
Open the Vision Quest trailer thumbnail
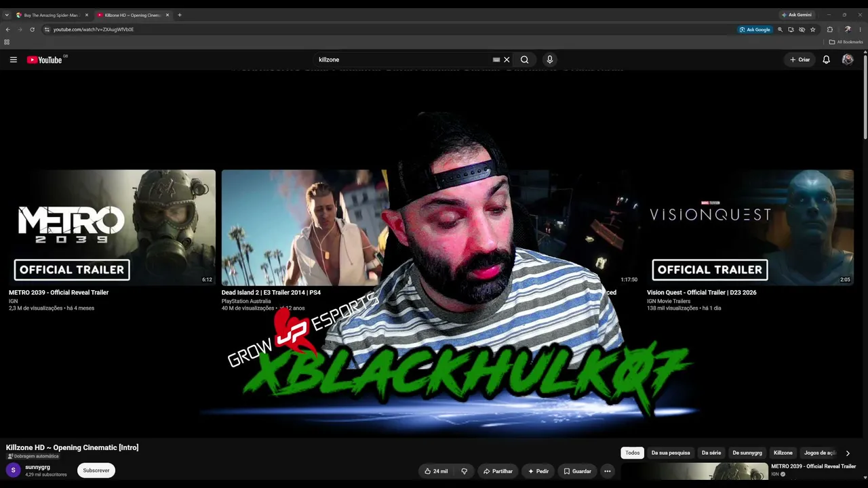pyautogui.click(x=750, y=227)
